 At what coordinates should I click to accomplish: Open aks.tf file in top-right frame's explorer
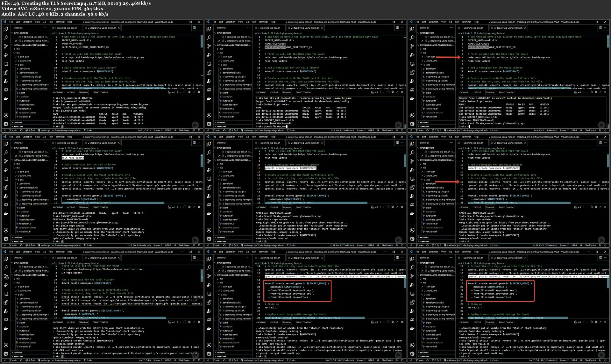(428, 93)
